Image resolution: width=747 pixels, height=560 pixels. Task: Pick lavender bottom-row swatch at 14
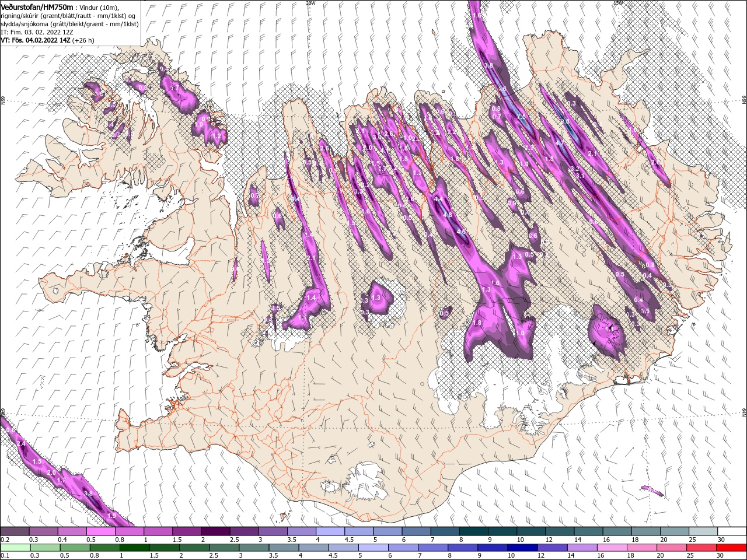(x=582, y=548)
